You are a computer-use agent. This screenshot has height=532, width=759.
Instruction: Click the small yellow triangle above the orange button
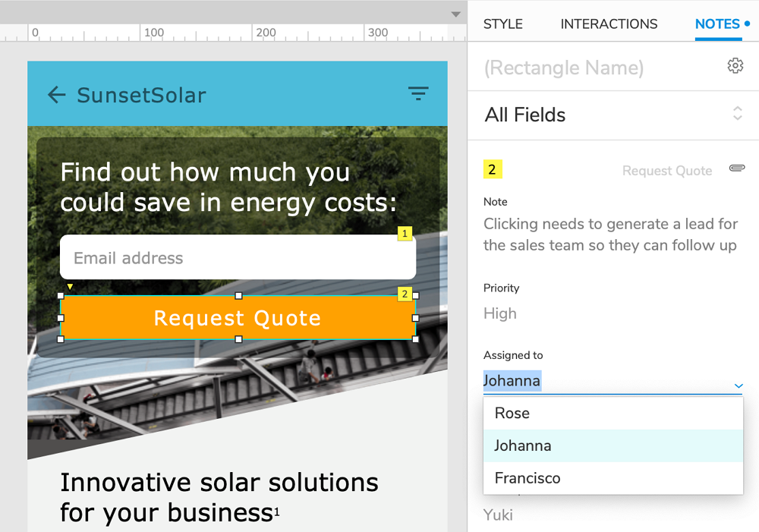[x=70, y=287]
